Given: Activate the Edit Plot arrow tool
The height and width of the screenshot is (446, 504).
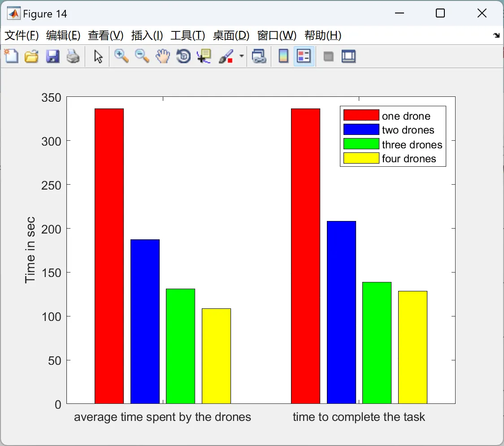Looking at the screenshot, I should 98,56.
